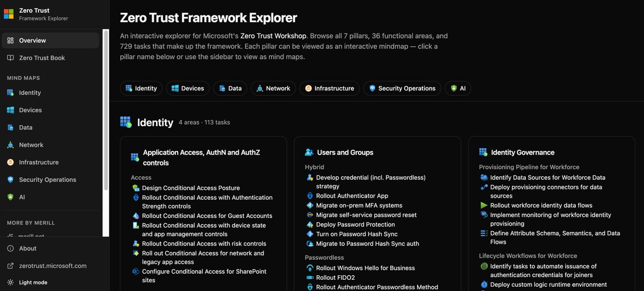This screenshot has height=291, width=644.
Task: Click Rollout FIDO2 icon
Action: [x=310, y=278]
